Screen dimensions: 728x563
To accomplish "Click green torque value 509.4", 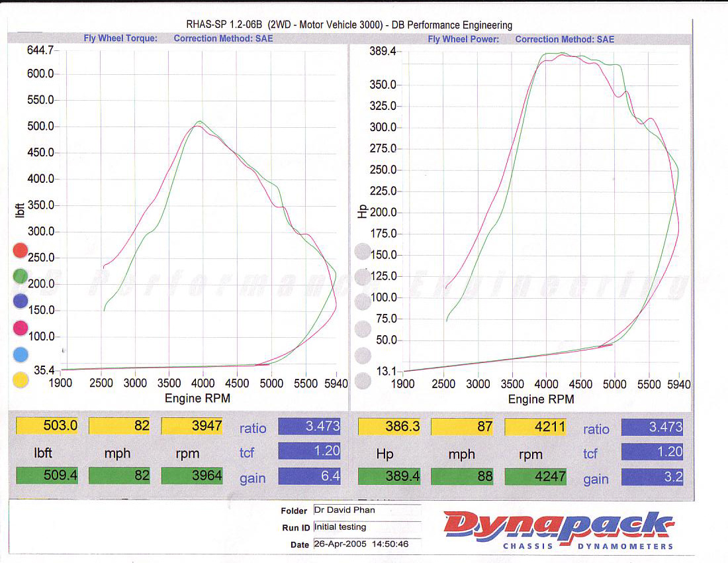I will [x=47, y=475].
